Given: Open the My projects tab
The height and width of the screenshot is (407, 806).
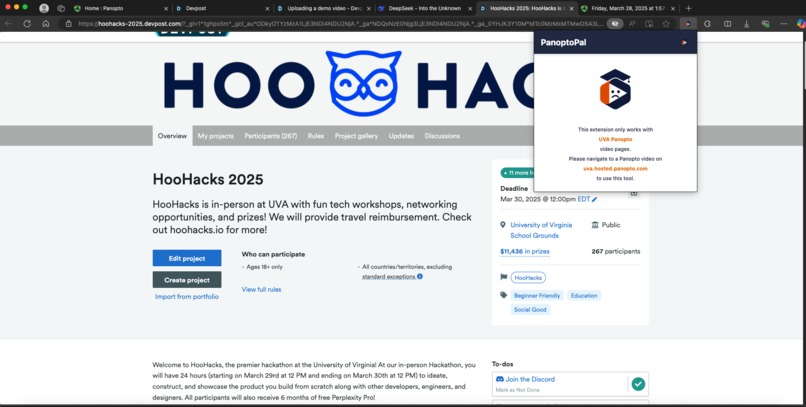Looking at the screenshot, I should 215,136.
